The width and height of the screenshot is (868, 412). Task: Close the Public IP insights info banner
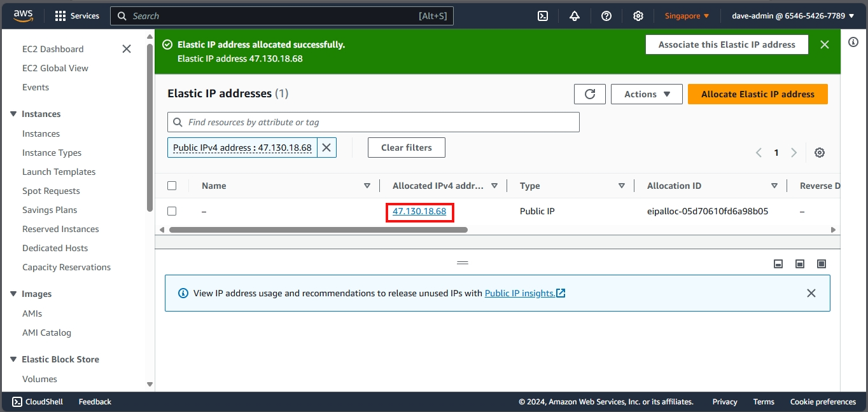coord(811,293)
